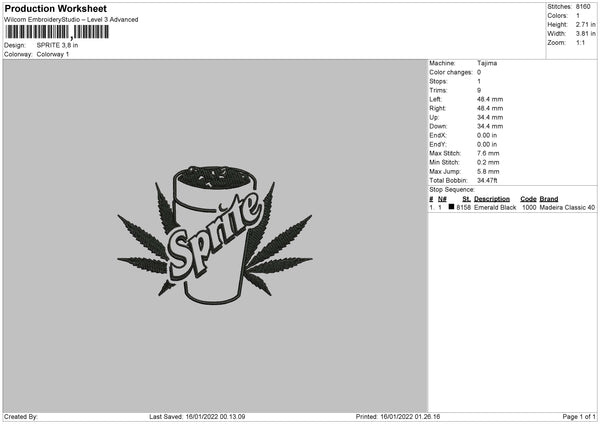The image size is (600, 424).
Task: Click the Created By label
Action: coord(21,417)
